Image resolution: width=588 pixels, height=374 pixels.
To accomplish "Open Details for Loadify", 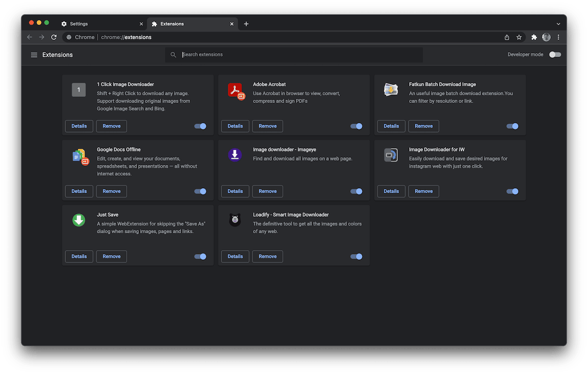I will [x=235, y=256].
